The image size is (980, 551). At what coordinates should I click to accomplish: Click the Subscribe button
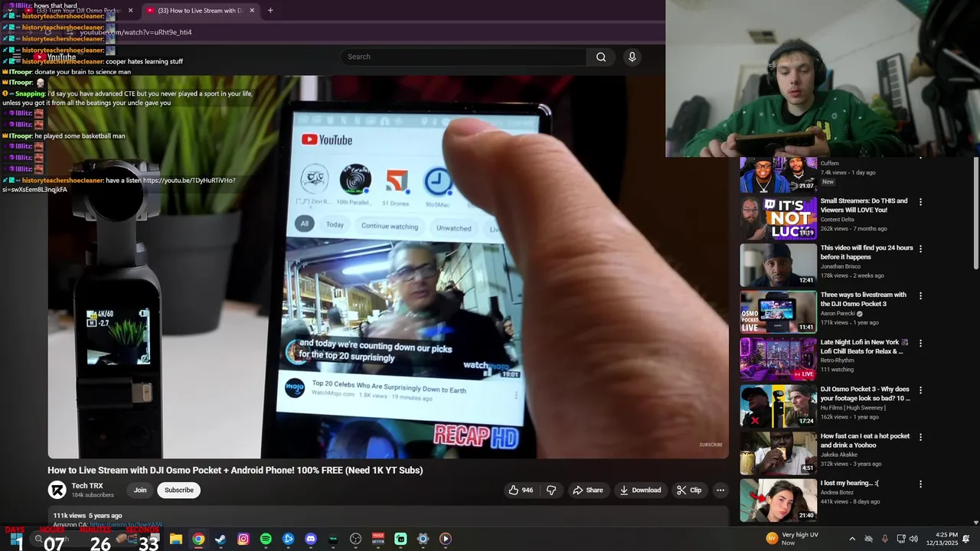click(x=179, y=490)
